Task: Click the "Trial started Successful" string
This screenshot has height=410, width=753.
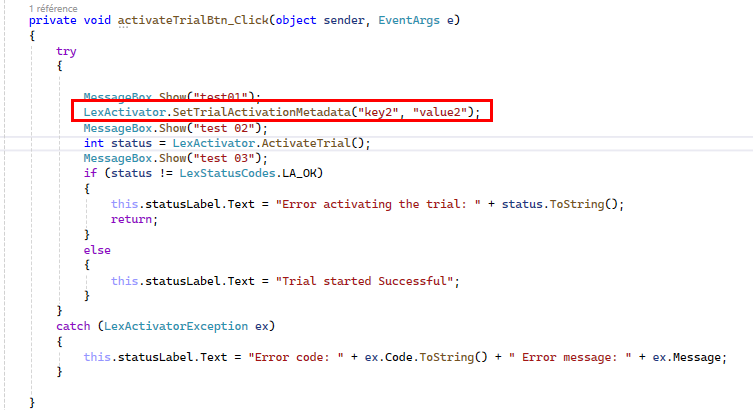Action: click(364, 281)
